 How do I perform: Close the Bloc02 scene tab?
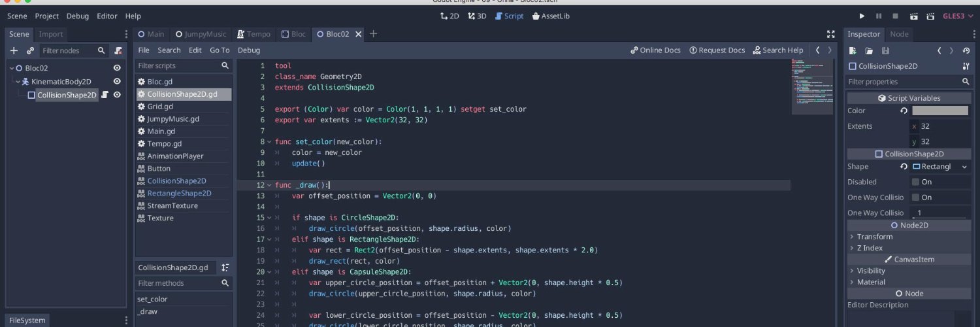(357, 34)
